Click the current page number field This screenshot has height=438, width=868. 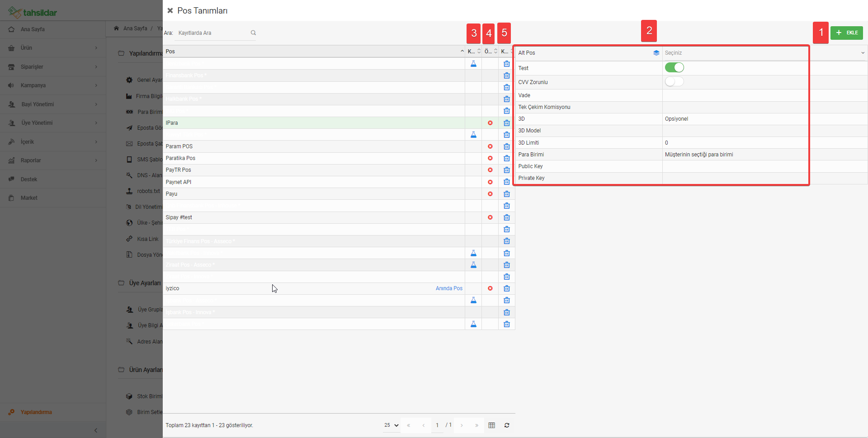click(437, 425)
